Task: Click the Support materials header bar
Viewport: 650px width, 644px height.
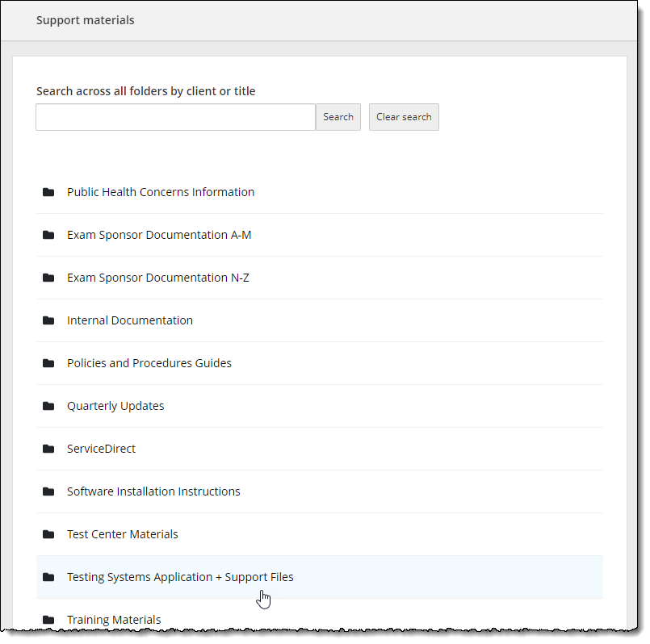Action: [85, 19]
